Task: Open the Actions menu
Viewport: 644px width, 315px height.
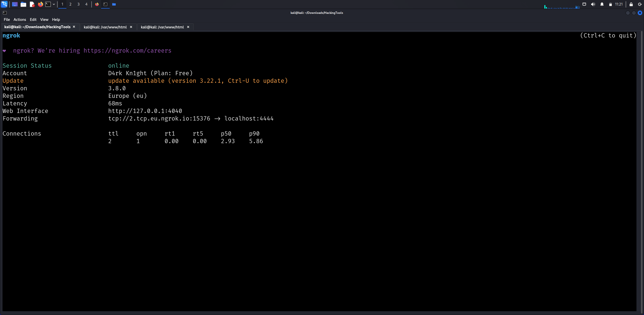Action: (x=20, y=20)
